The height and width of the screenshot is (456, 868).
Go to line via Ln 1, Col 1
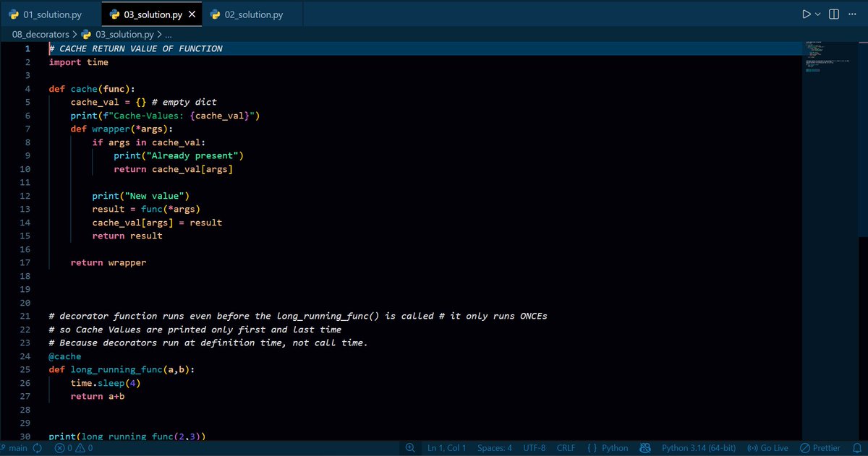pyautogui.click(x=446, y=448)
